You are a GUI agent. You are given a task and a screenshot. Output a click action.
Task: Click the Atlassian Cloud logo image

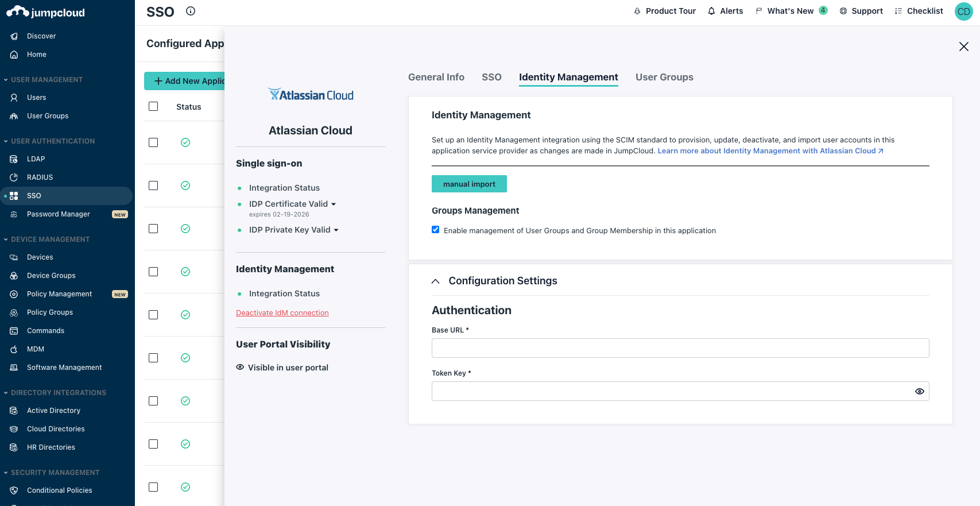(x=311, y=95)
